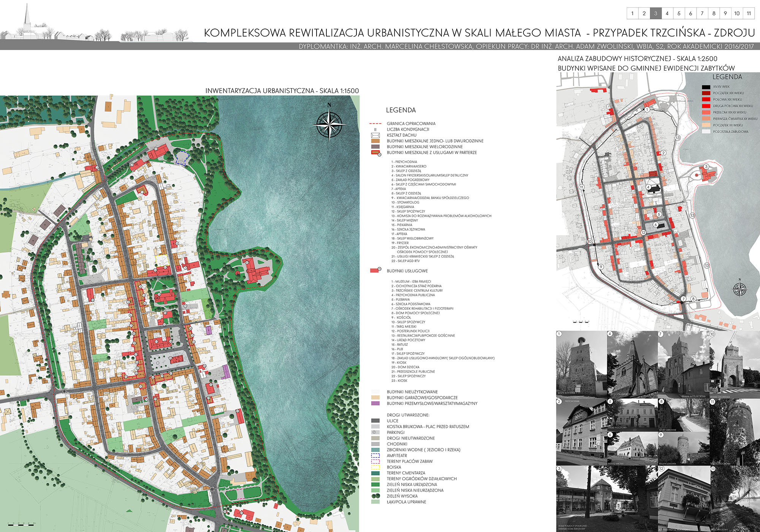
Task: Click the dashed red boundary symbol in the legend
Action: click(x=375, y=123)
